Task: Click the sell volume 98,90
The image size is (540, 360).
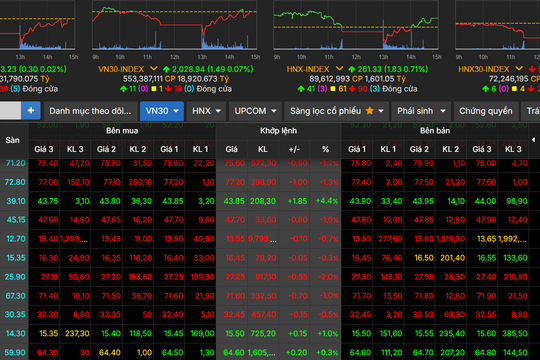Action: pos(517,201)
